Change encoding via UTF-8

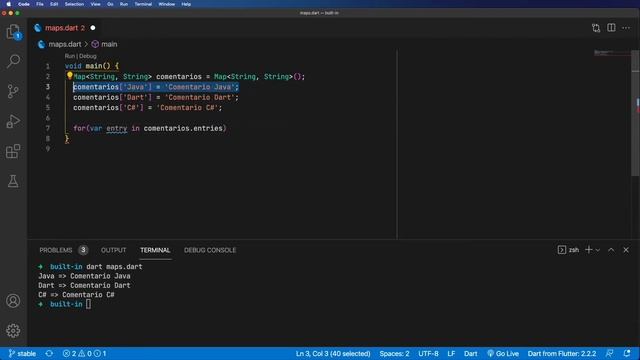pos(428,353)
